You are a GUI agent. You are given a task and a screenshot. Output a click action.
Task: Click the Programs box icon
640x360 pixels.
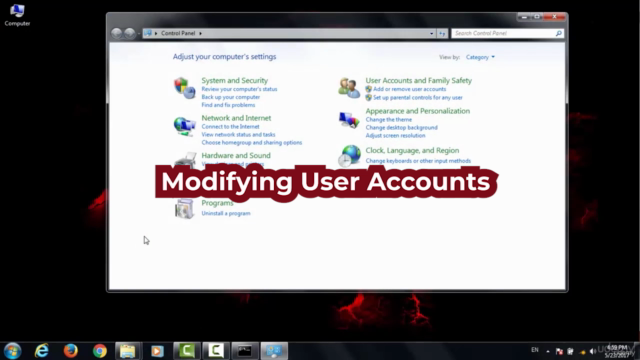coord(184,209)
